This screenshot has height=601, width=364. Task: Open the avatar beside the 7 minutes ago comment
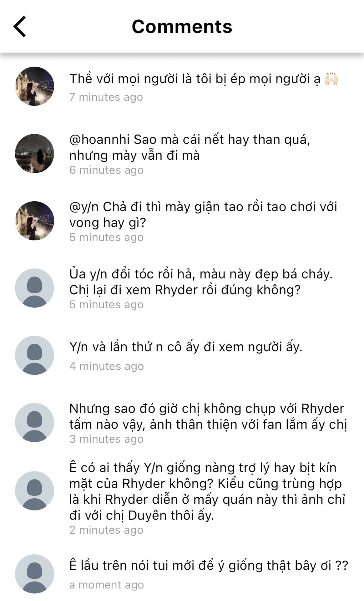tap(34, 86)
